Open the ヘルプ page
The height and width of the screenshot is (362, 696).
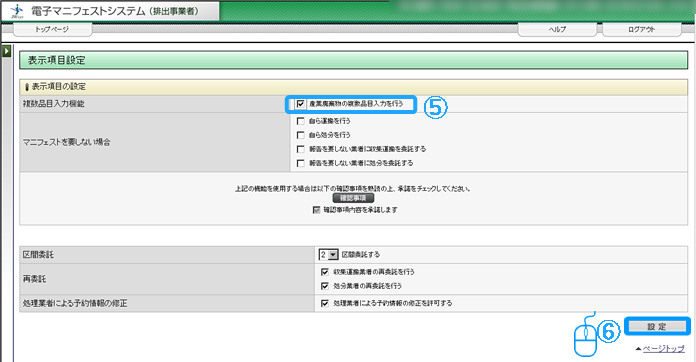(x=557, y=29)
